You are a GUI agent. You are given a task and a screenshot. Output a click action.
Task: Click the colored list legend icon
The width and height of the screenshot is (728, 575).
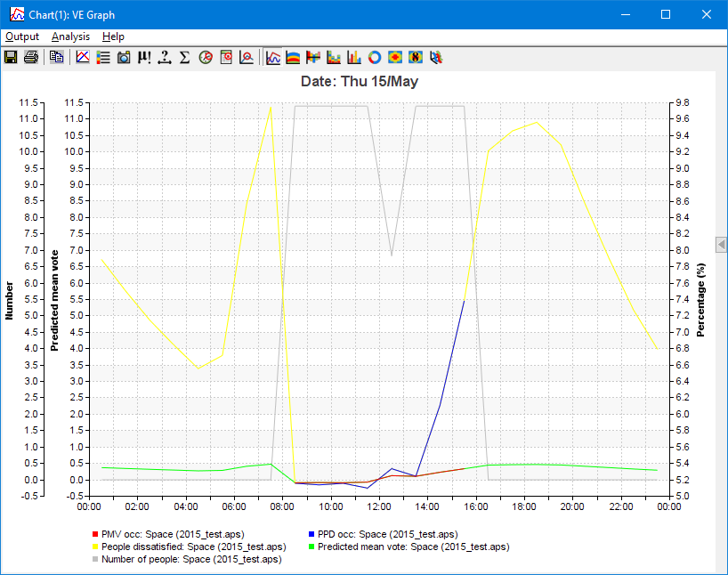point(103,57)
